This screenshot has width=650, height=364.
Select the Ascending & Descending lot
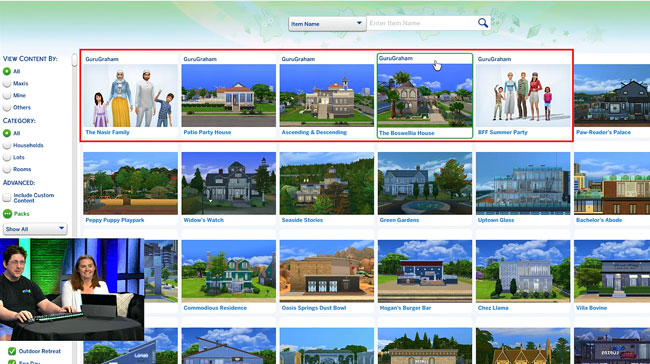click(x=327, y=95)
